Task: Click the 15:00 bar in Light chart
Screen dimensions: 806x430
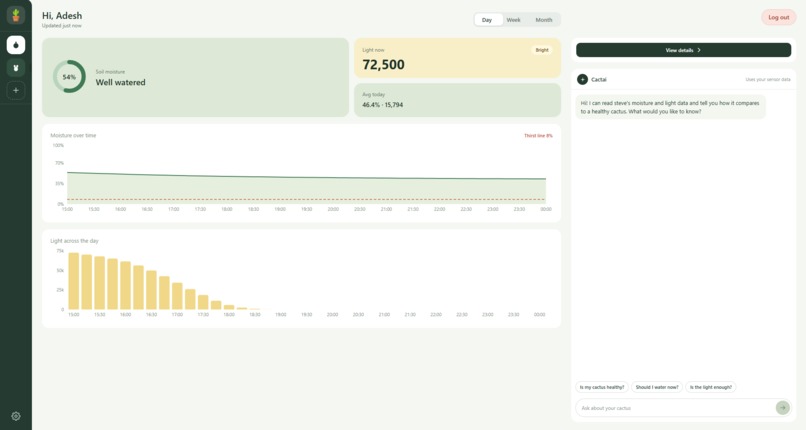Action: coord(74,281)
